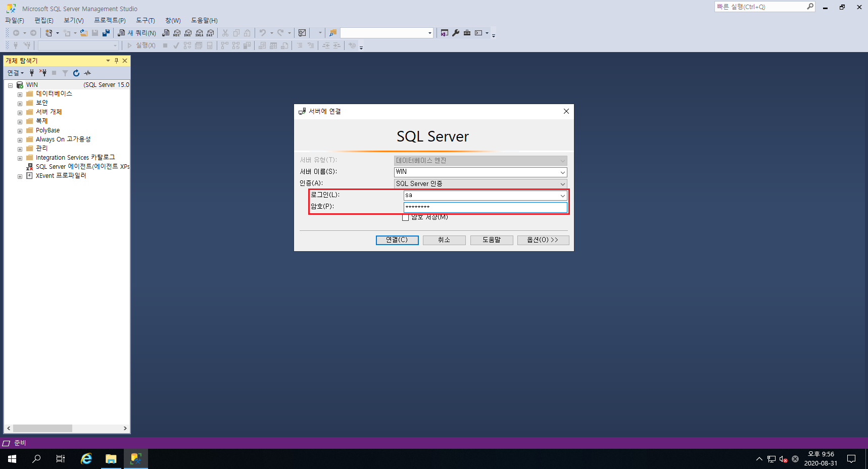868x469 pixels.
Task: Click the 암호(P) password field
Action: click(486, 207)
